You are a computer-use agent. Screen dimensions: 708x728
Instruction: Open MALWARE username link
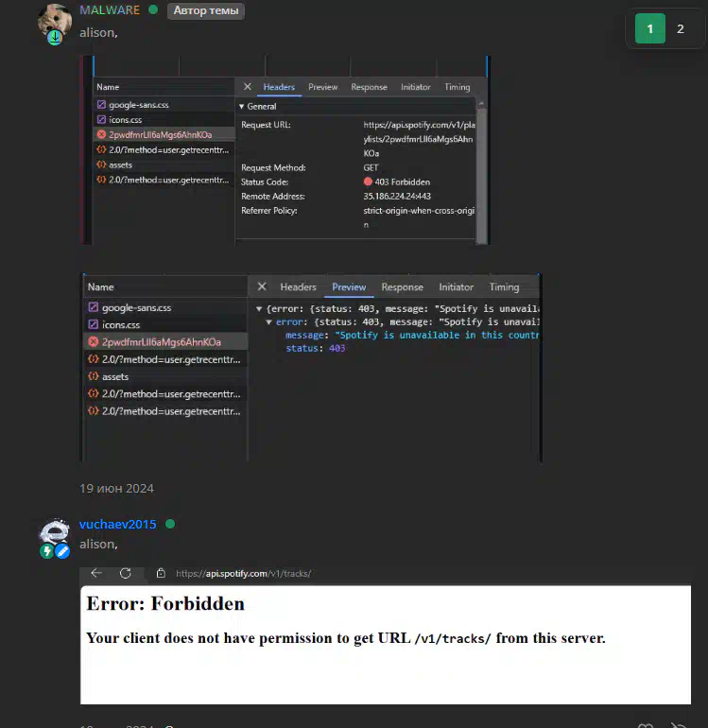point(110,10)
